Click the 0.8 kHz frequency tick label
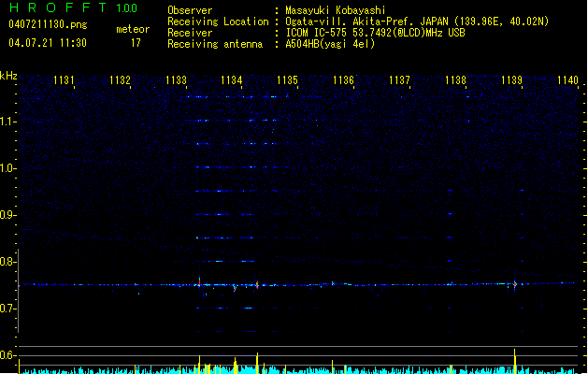588x374 pixels. [x=7, y=262]
